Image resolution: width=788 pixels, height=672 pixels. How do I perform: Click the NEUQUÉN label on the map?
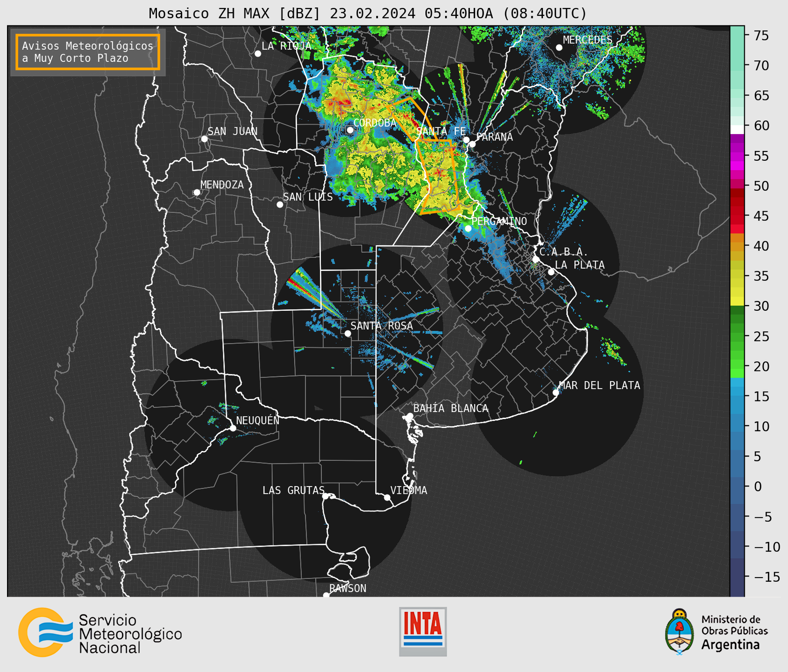pyautogui.click(x=258, y=420)
